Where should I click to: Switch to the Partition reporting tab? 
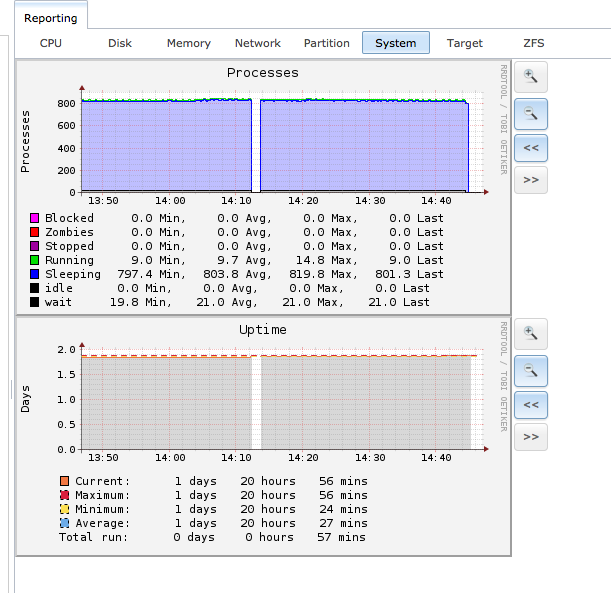[327, 43]
